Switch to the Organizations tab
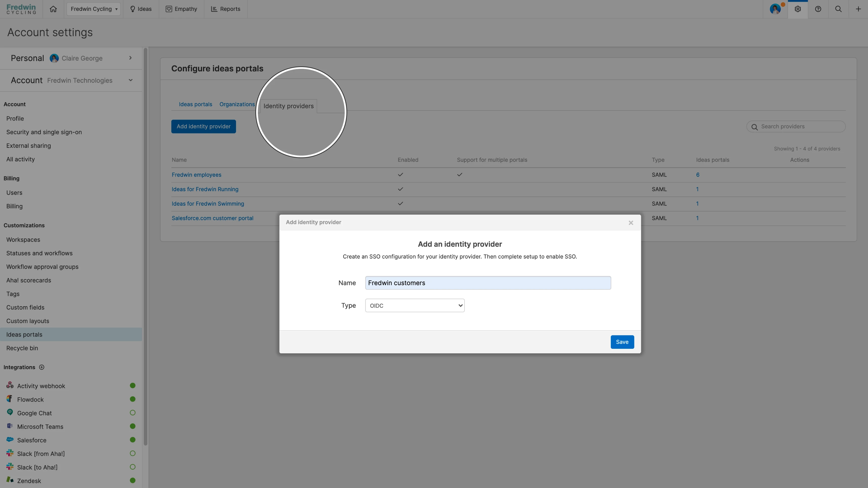The image size is (868, 488). 237,104
